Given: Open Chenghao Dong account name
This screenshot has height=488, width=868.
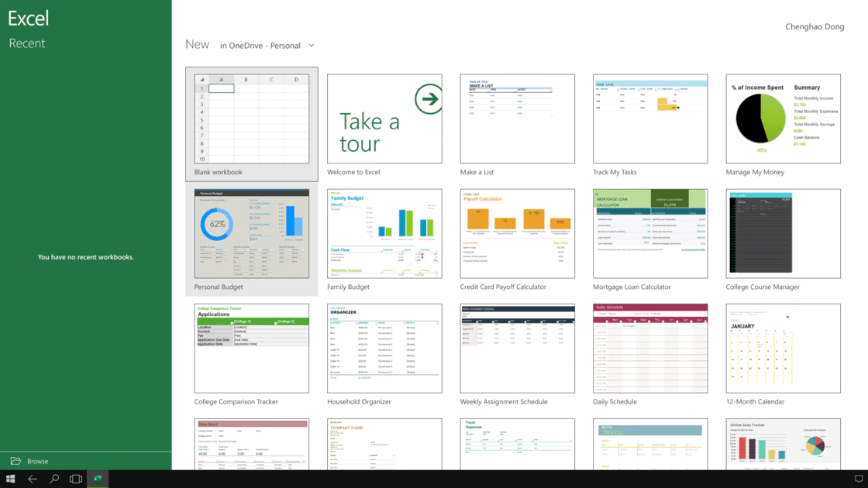Looking at the screenshot, I should coord(815,26).
